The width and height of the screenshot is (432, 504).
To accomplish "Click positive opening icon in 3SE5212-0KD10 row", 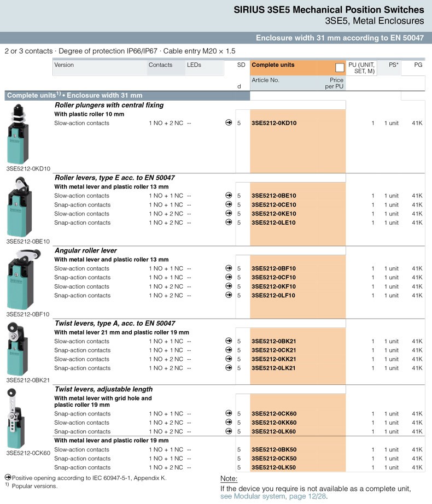I will 229,123.
